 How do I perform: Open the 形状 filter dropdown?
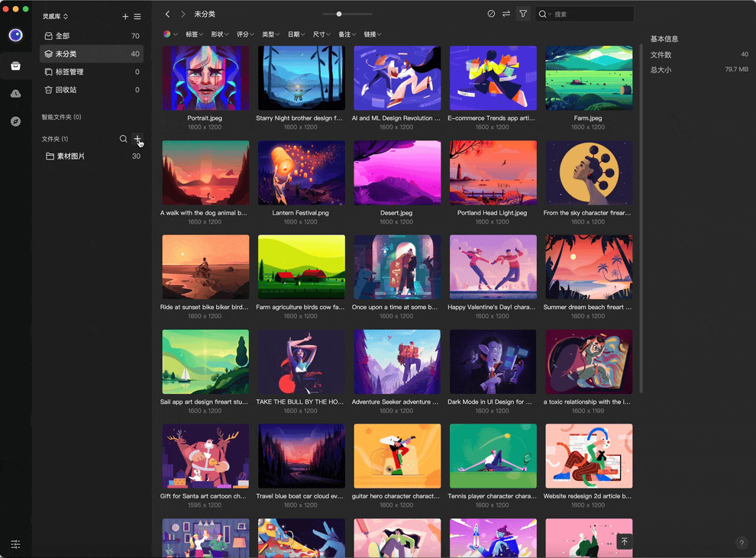coord(219,34)
